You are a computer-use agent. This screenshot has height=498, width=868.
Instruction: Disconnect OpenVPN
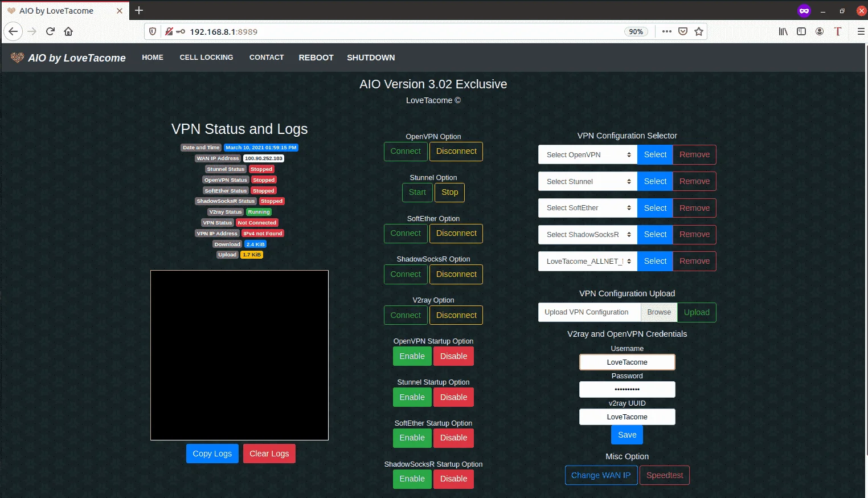(x=456, y=151)
